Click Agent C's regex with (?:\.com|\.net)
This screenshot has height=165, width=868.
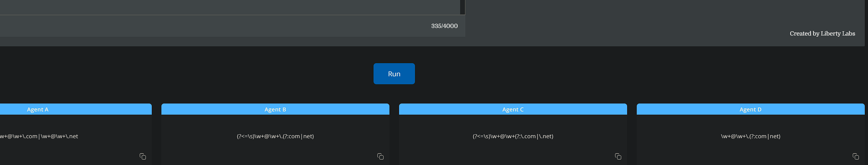point(513,136)
